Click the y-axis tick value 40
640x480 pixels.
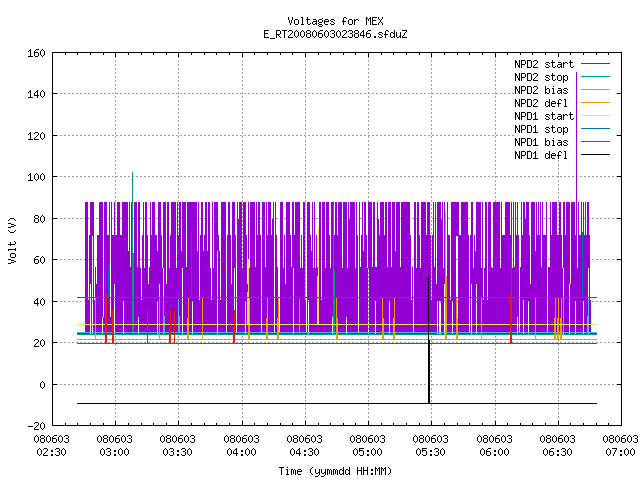(39, 302)
